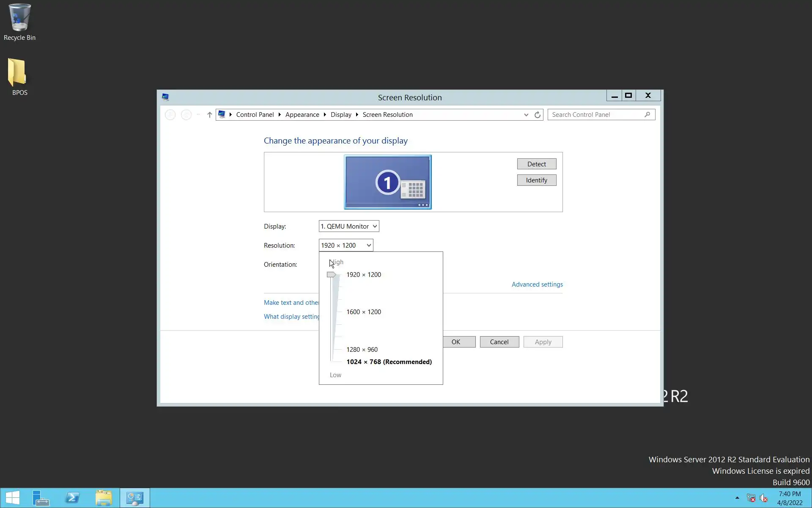Show hidden system tray icons

737,498
